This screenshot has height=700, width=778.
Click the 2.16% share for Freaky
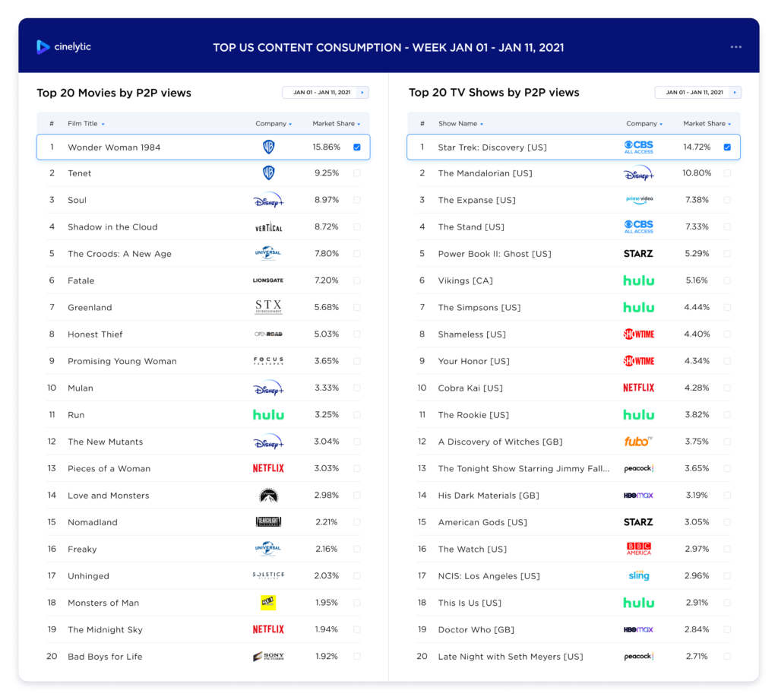point(327,549)
